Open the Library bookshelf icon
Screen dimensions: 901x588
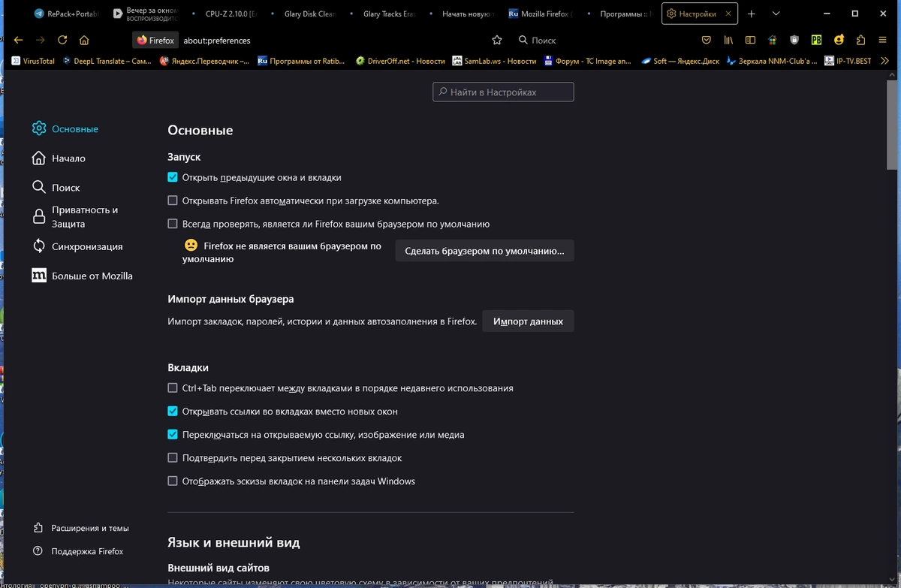pyautogui.click(x=728, y=40)
